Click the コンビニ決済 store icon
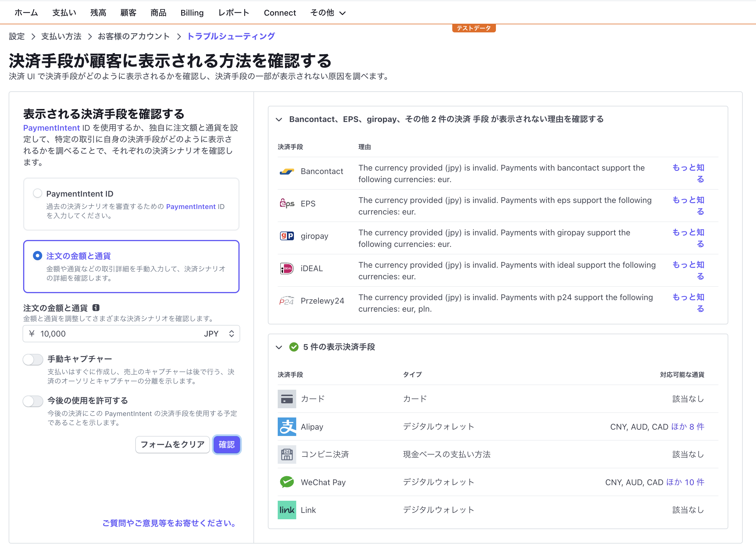Screen dimensions: 756x547 tap(287, 454)
